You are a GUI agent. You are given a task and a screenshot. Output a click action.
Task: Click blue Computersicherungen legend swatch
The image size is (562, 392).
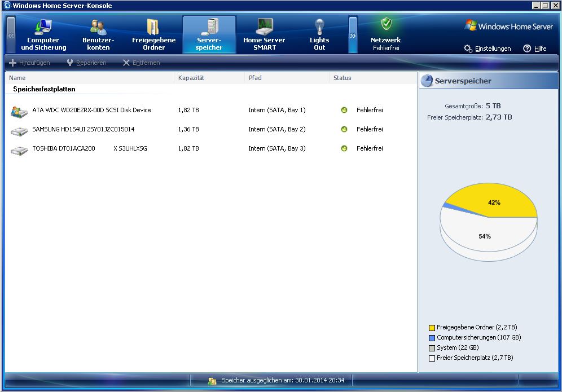point(432,337)
